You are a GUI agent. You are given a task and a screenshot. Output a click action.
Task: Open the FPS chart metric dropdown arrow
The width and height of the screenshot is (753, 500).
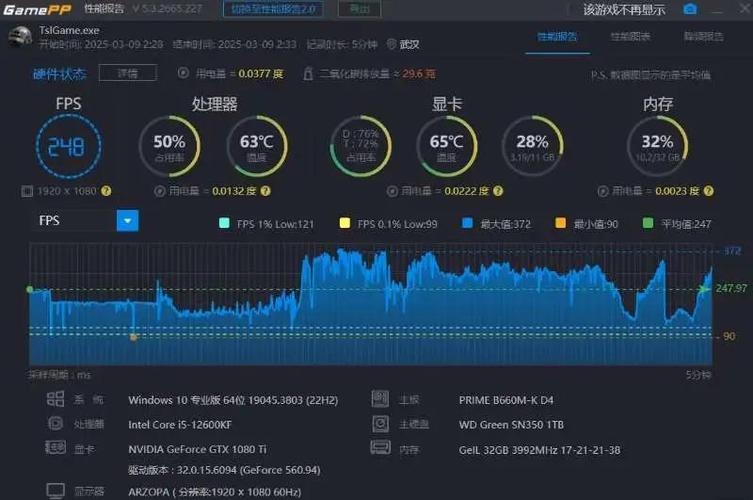128,220
